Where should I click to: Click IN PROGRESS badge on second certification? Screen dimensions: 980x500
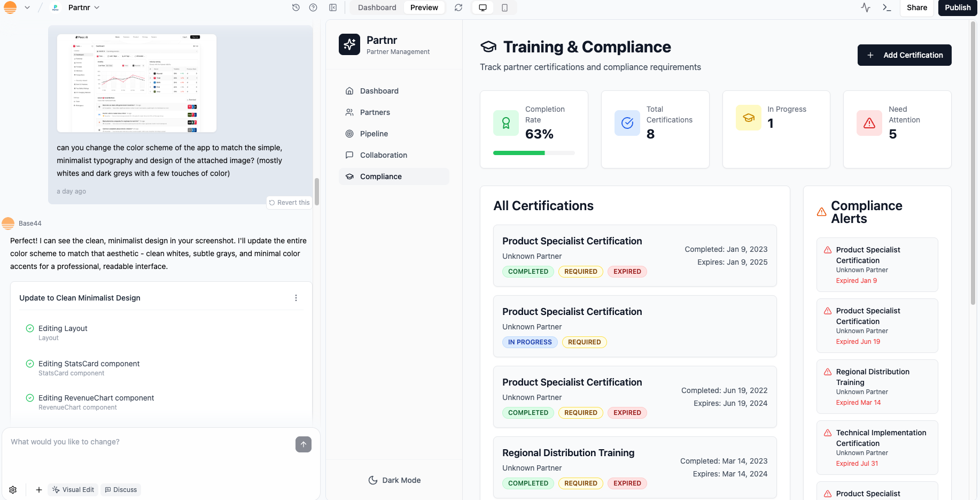click(530, 342)
